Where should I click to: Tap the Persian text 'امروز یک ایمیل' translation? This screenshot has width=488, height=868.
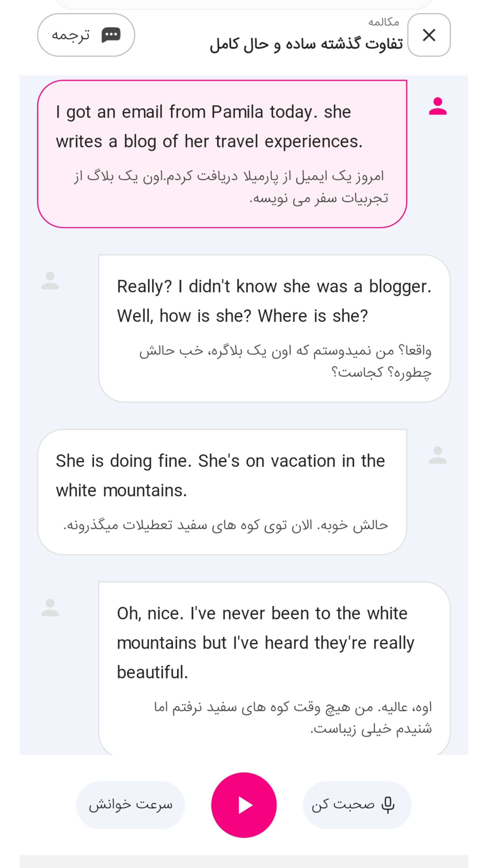coord(231,187)
